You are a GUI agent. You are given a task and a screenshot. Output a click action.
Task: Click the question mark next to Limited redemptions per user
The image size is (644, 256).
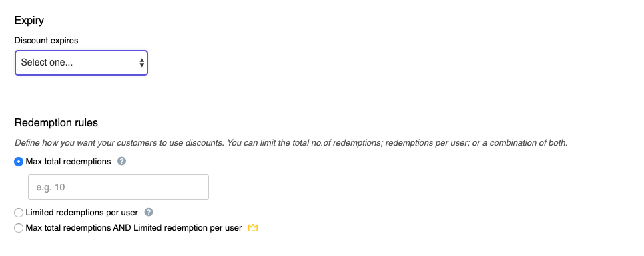pyautogui.click(x=149, y=212)
